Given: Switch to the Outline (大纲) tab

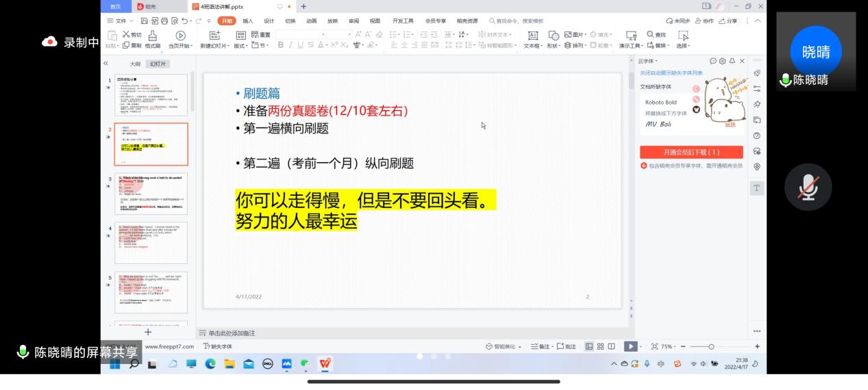Looking at the screenshot, I should point(135,64).
